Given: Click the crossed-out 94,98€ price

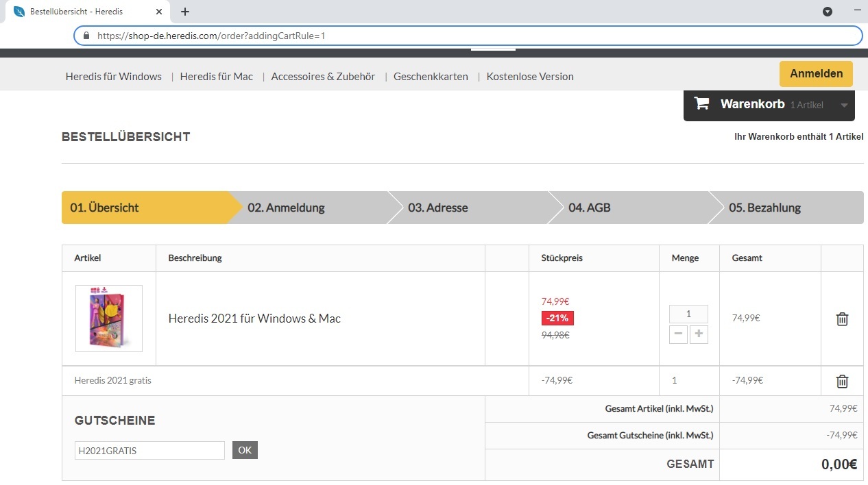Looking at the screenshot, I should 555,335.
